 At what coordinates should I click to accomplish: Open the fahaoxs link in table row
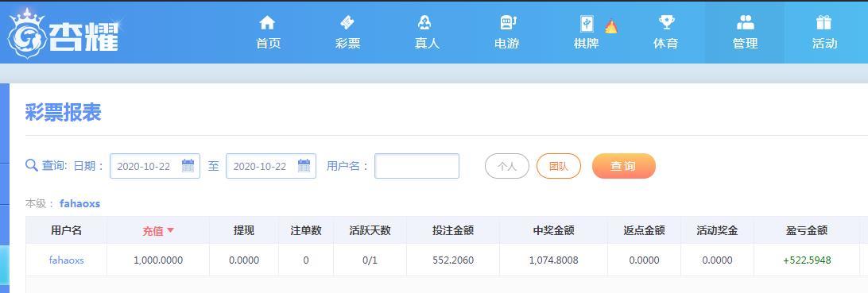(67, 260)
